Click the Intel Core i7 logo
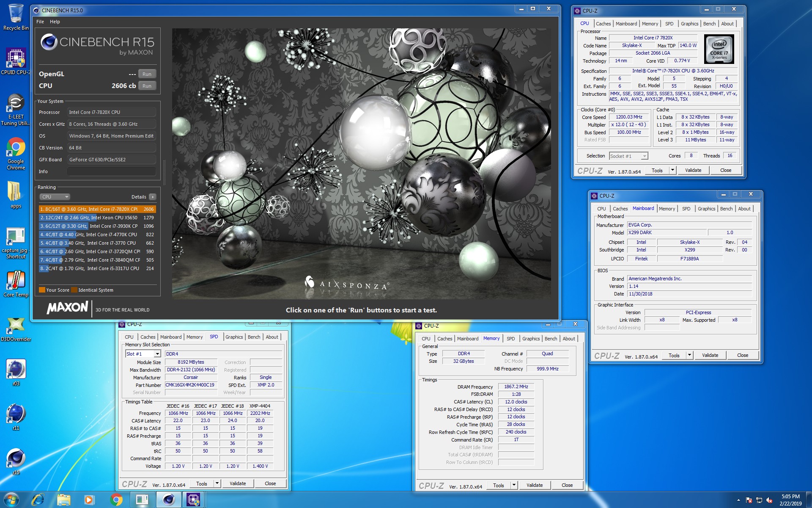 (x=719, y=49)
